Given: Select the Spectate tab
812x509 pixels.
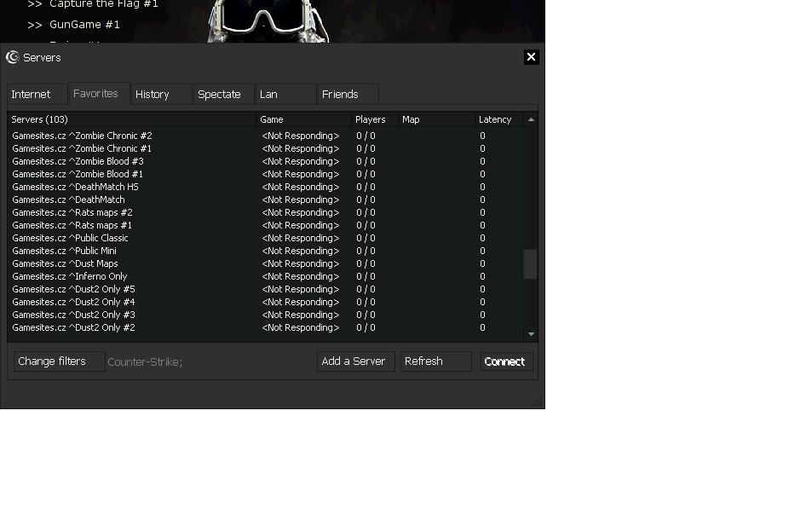Looking at the screenshot, I should (219, 95).
